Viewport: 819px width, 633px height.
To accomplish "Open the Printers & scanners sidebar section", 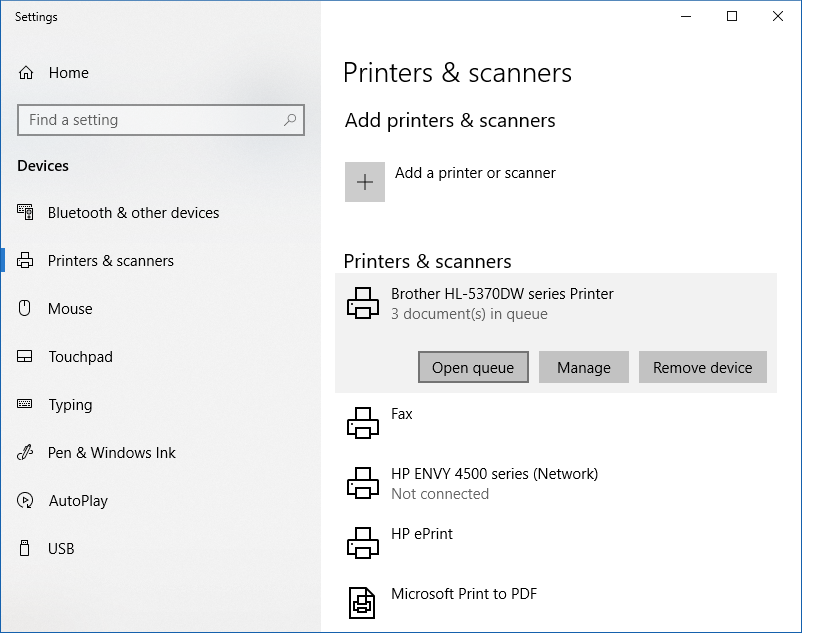I will 111,261.
